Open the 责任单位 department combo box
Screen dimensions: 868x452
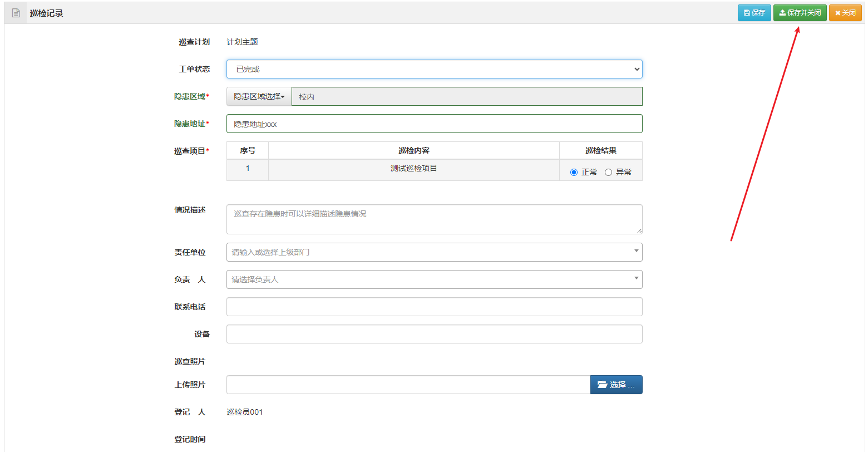point(434,252)
